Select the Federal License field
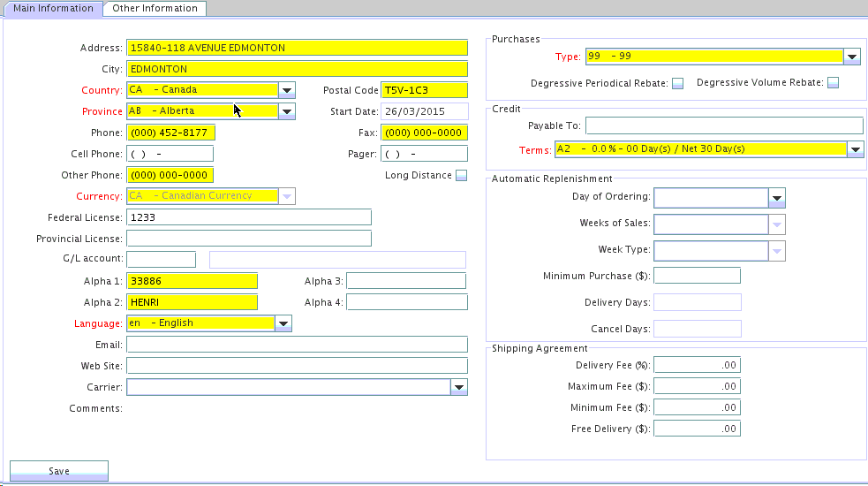The image size is (868, 486). tap(249, 217)
